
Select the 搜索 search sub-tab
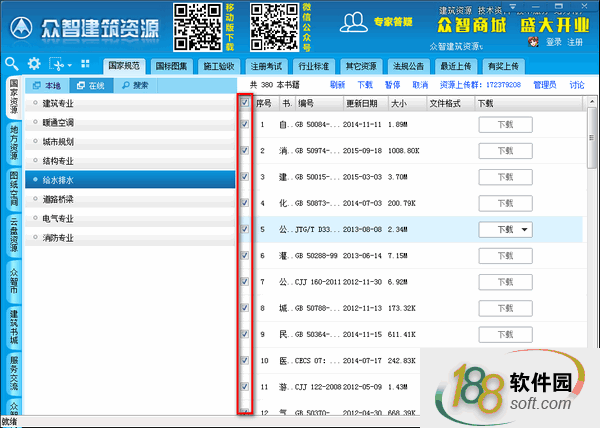tap(135, 86)
